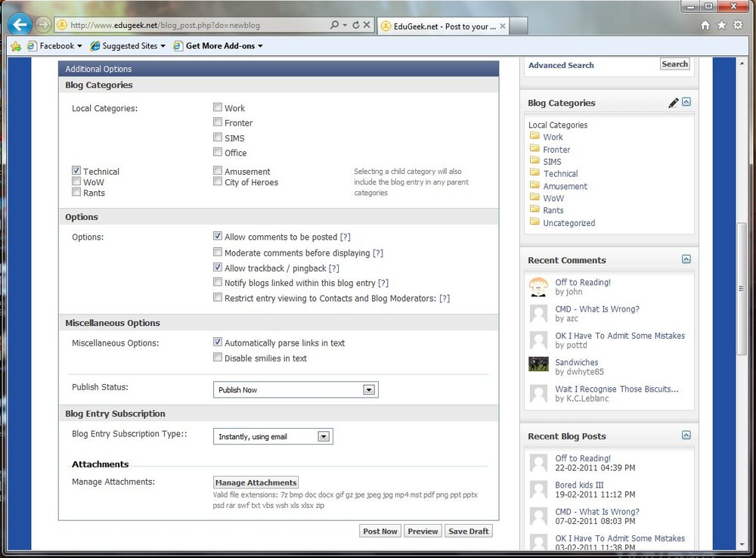Viewport: 756px width, 558px height.
Task: Disable Allow comments to be posted
Action: (218, 236)
